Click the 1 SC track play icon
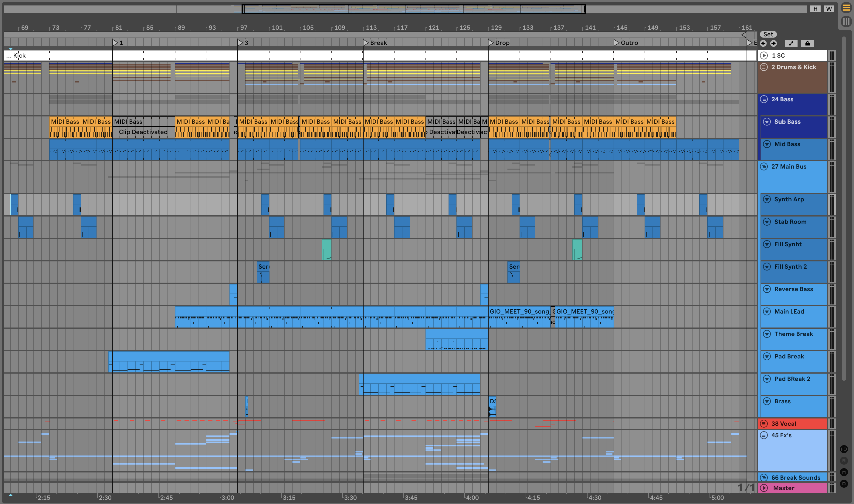Image resolution: width=854 pixels, height=504 pixels. (764, 55)
